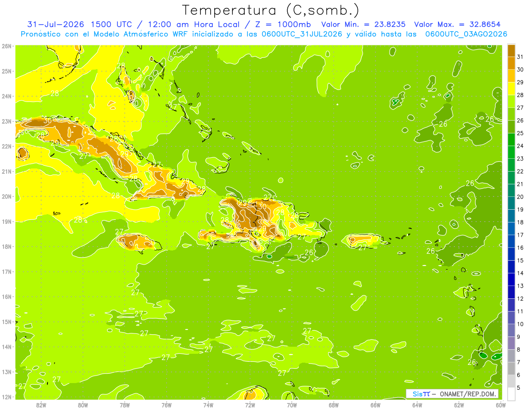Screen dimensions: 532x411
Task: Click the '18N' latitude label
Action: tap(6, 247)
